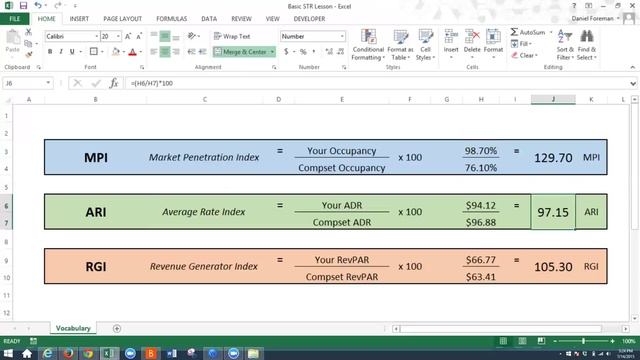Click the Insert Function fx icon
Screen dimensions: 640x360
coord(114,83)
